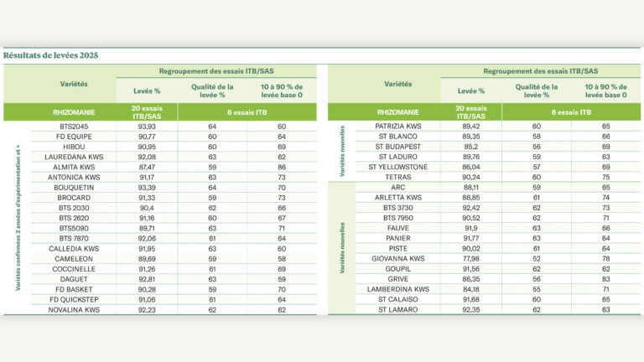Select LAMBERDINA KWS variety name
Viewport: 644px width, 362px height.
[398, 289]
